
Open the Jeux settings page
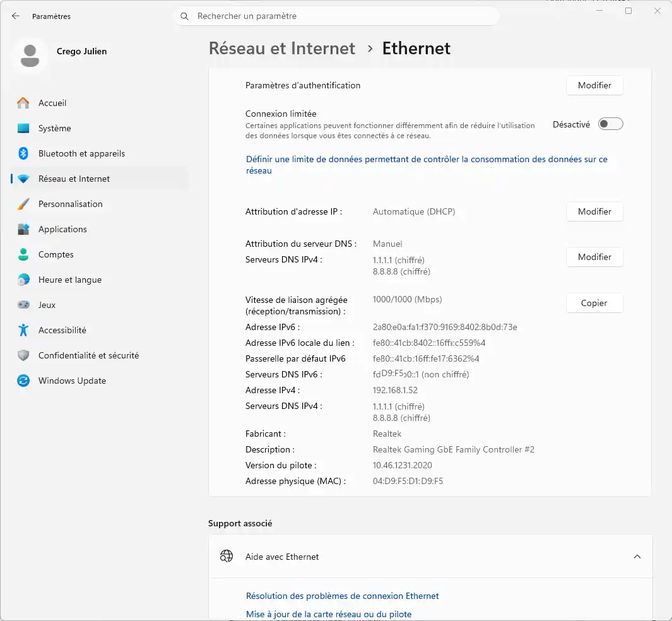pos(100,305)
